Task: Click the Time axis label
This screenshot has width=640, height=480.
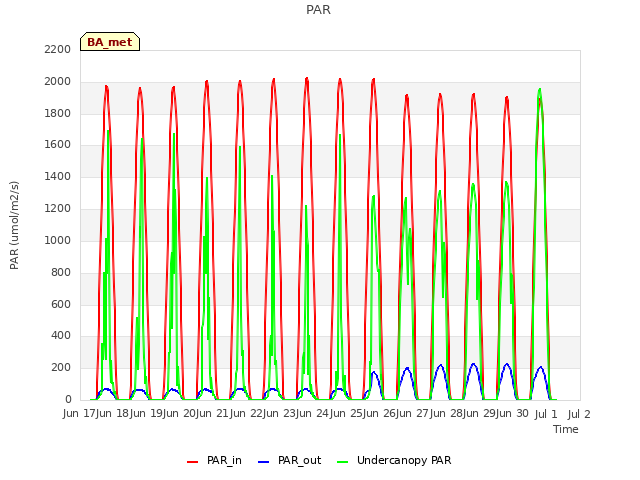Action: pyautogui.click(x=566, y=429)
